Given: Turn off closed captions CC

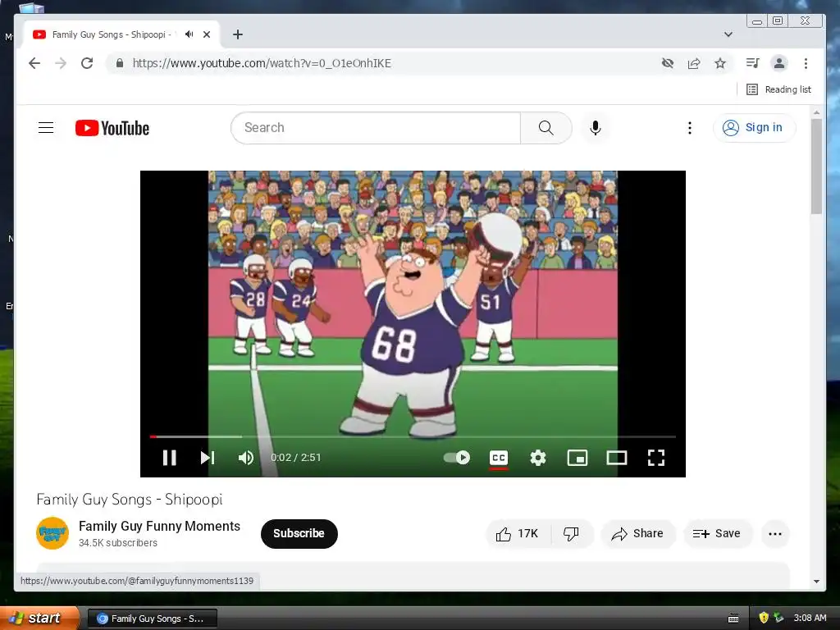Looking at the screenshot, I should (499, 458).
